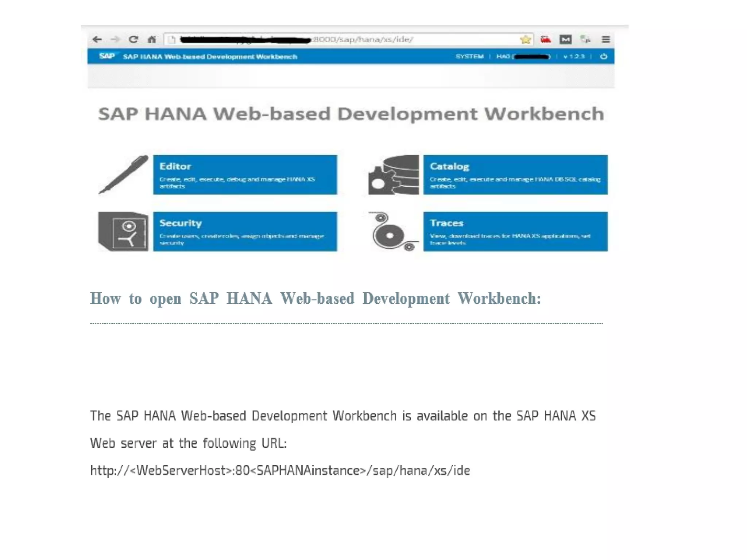Open the Security tile
The width and height of the screenshot is (747, 560).
click(245, 232)
